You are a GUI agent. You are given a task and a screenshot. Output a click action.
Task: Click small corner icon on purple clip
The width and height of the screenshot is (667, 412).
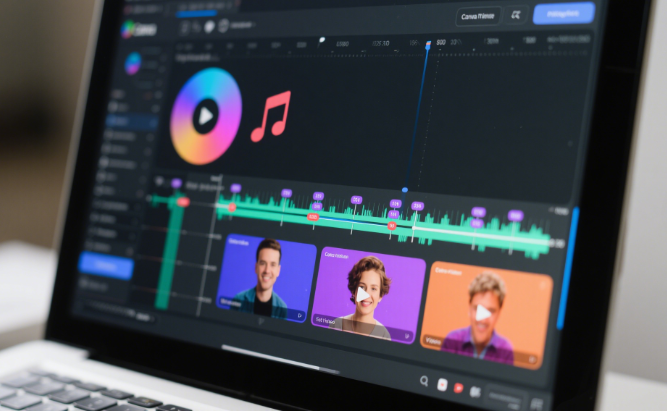[x=407, y=336]
